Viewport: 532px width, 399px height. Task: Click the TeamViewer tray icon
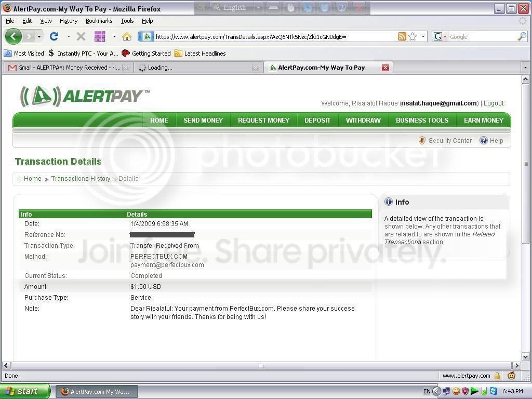coord(494,392)
